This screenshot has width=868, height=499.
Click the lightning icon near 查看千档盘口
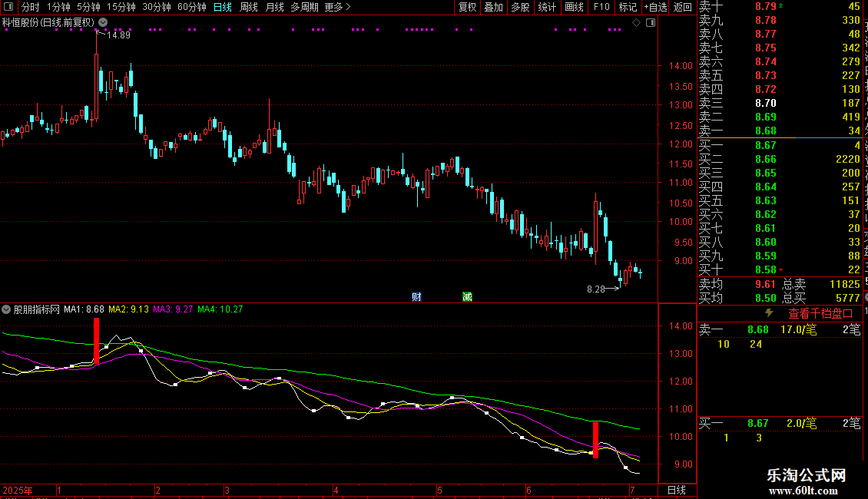(769, 313)
